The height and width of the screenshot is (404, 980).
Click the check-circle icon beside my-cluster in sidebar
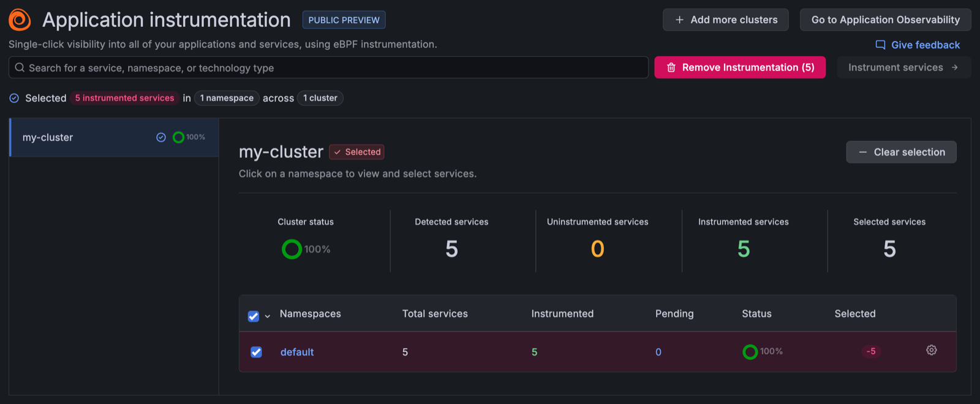click(161, 137)
